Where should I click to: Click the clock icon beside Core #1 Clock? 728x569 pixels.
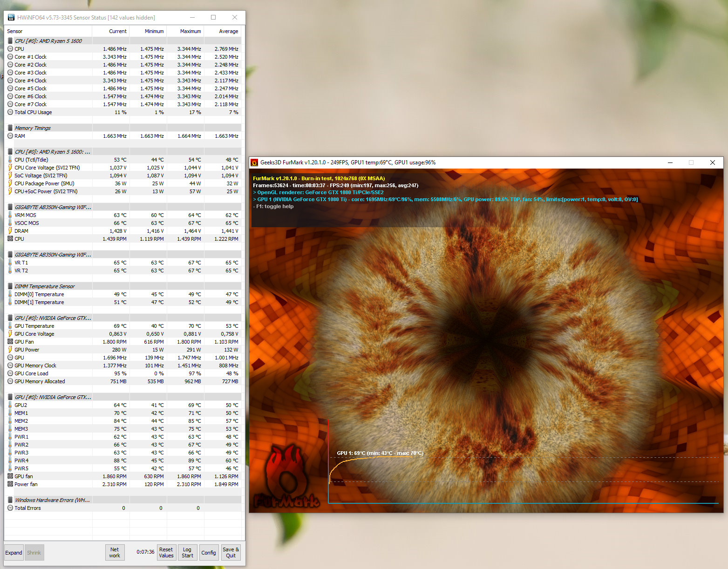[x=10, y=57]
